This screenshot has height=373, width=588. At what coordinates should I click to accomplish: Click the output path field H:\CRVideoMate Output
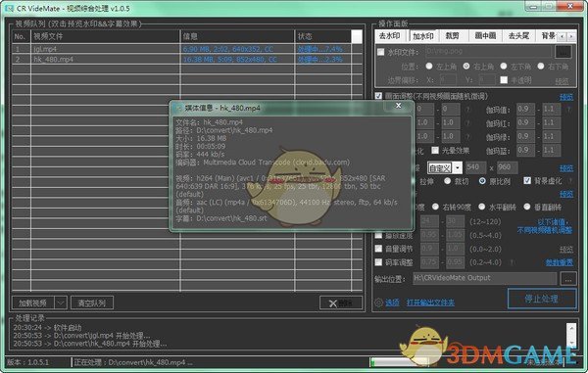[484, 278]
